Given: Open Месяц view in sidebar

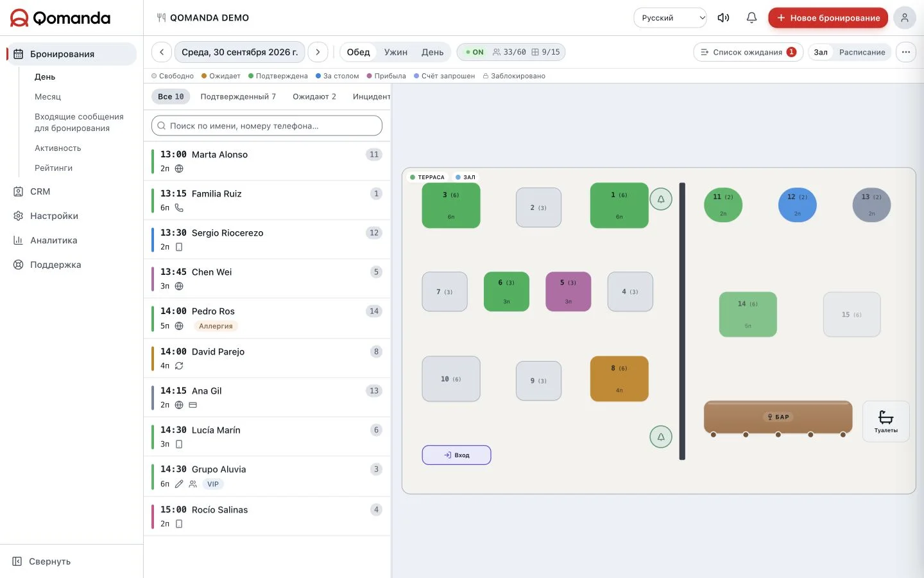Looking at the screenshot, I should click(x=47, y=96).
